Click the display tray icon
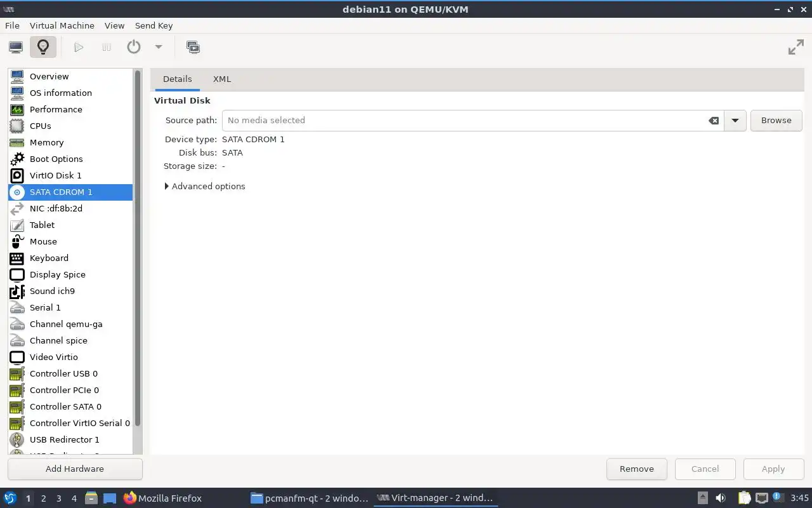812x508 pixels. pyautogui.click(x=762, y=498)
